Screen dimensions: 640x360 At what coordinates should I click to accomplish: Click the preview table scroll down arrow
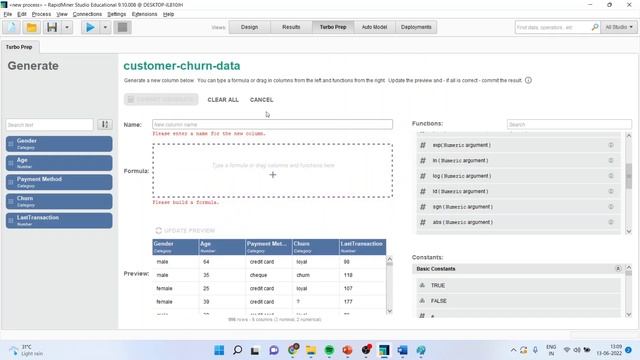point(389,311)
